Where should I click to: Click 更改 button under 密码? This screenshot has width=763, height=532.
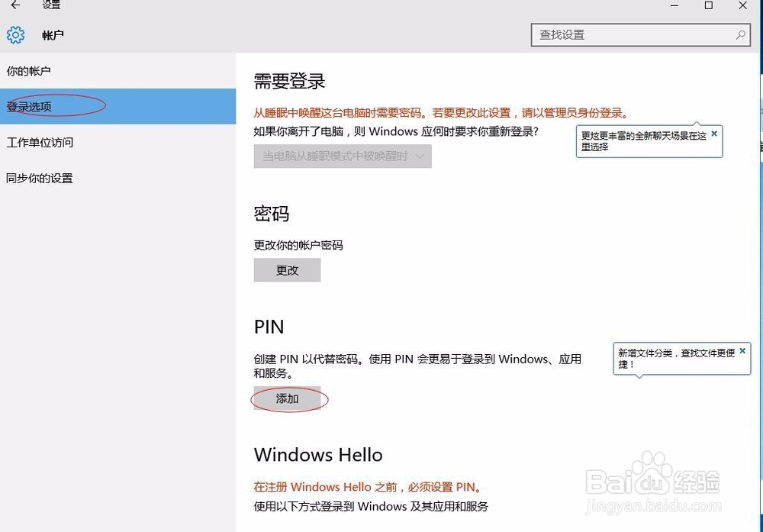(x=287, y=270)
